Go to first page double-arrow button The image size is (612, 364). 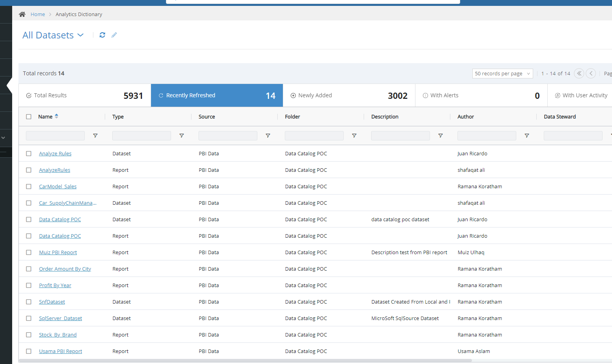click(x=579, y=73)
